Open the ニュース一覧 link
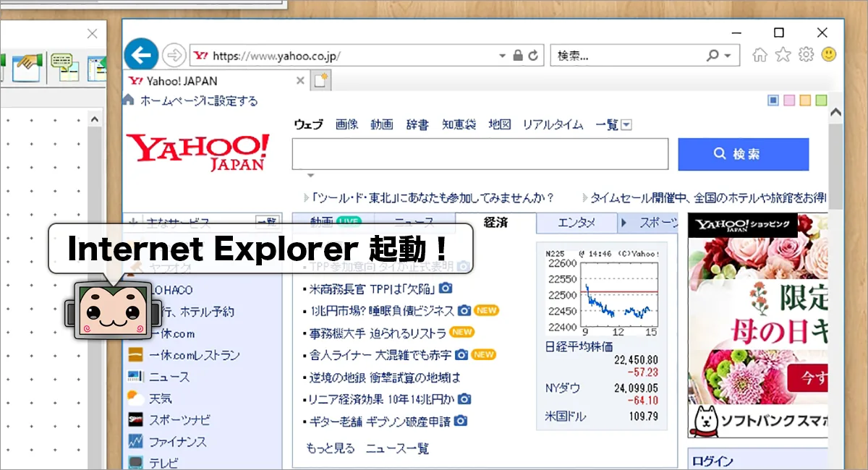 [x=397, y=448]
